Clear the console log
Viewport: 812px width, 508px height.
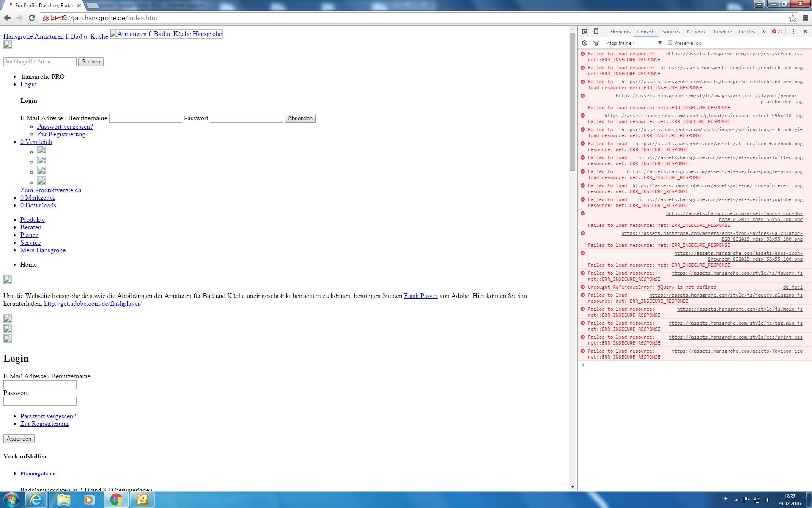coord(584,43)
